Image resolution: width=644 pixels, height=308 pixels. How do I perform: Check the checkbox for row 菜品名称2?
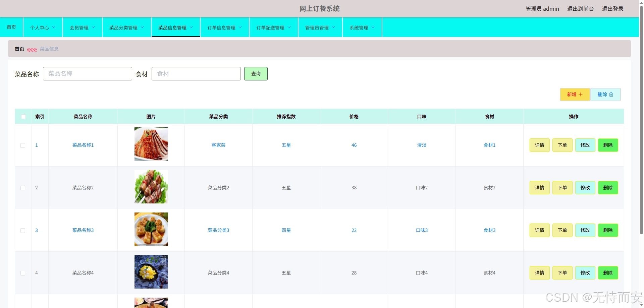click(x=23, y=188)
